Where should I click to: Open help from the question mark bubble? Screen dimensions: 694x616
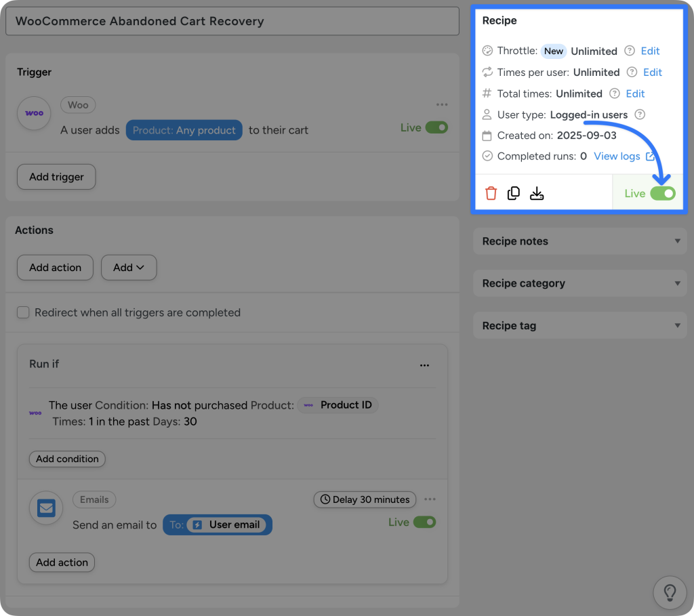click(x=670, y=592)
